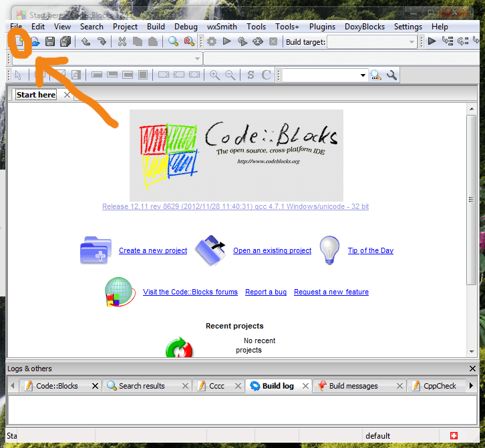
Task: Switch to the Build messages tab
Action: [353, 386]
